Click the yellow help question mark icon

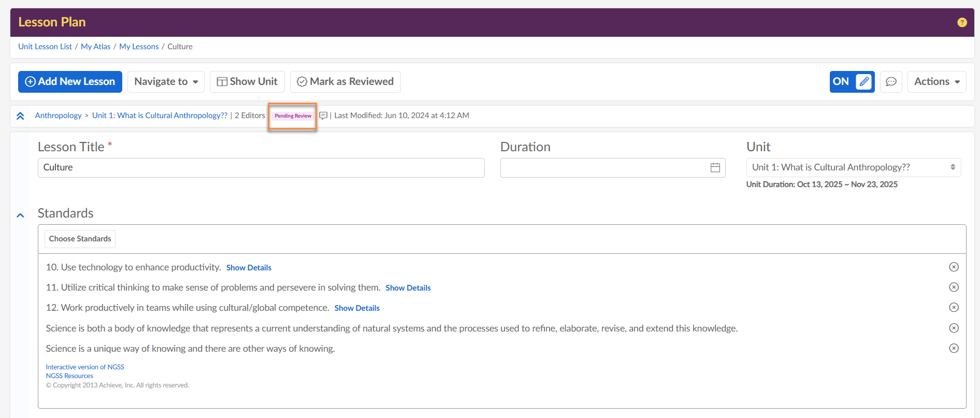pyautogui.click(x=962, y=22)
